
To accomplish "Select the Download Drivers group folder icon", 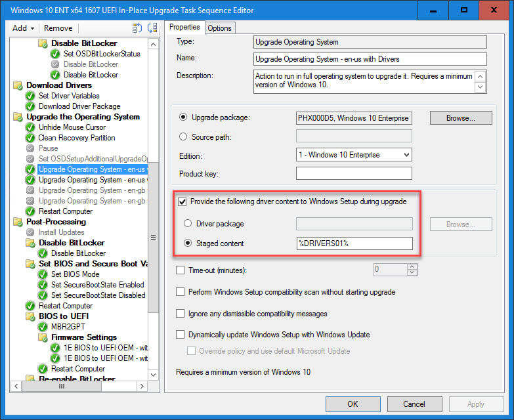I will click(18, 85).
